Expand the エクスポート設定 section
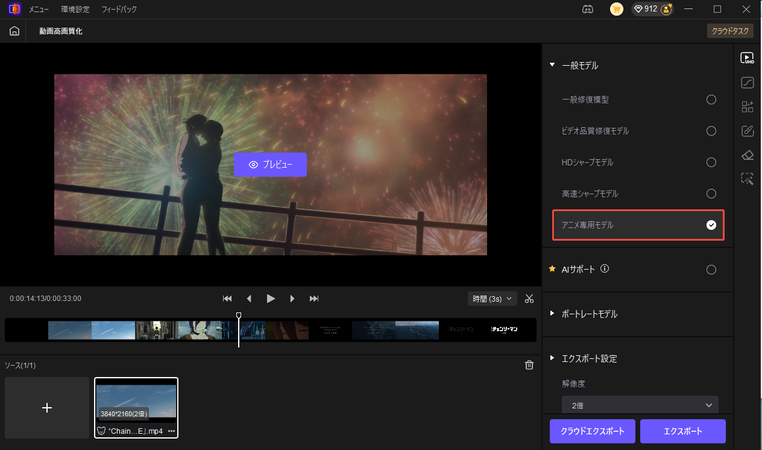Screen dimensions: 762x450 [552, 358]
